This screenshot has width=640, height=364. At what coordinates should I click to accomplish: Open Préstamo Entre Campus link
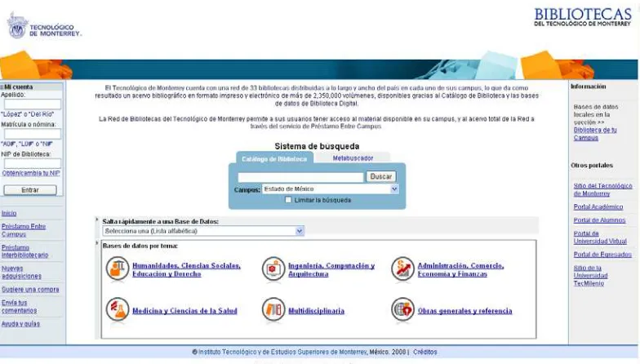(24, 230)
